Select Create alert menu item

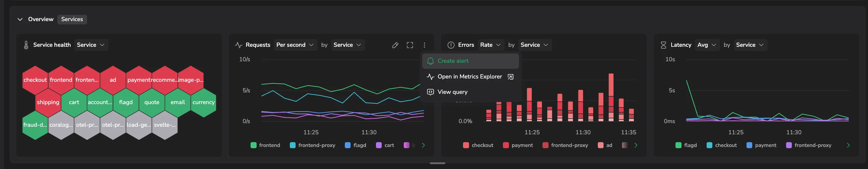pos(470,61)
